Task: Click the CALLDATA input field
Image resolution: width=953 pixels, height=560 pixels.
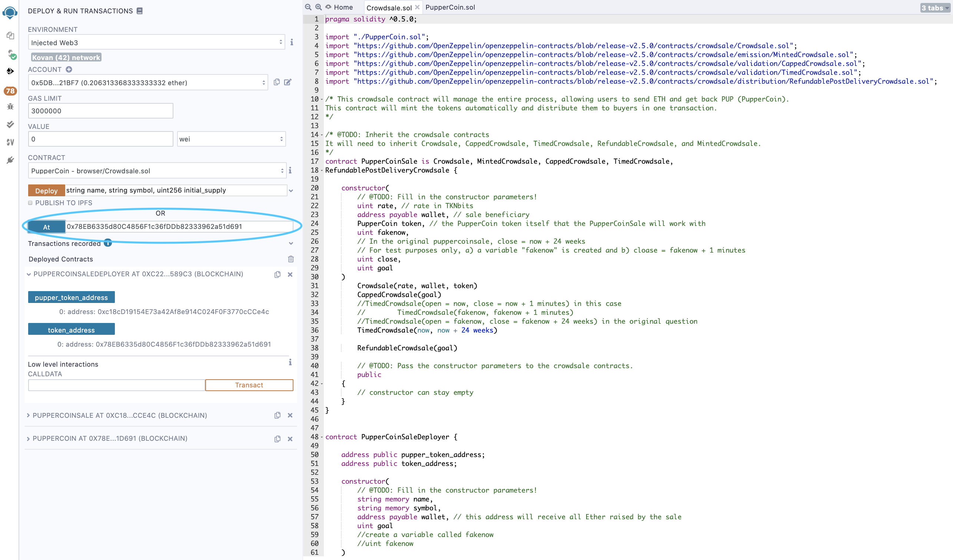Action: (x=116, y=385)
